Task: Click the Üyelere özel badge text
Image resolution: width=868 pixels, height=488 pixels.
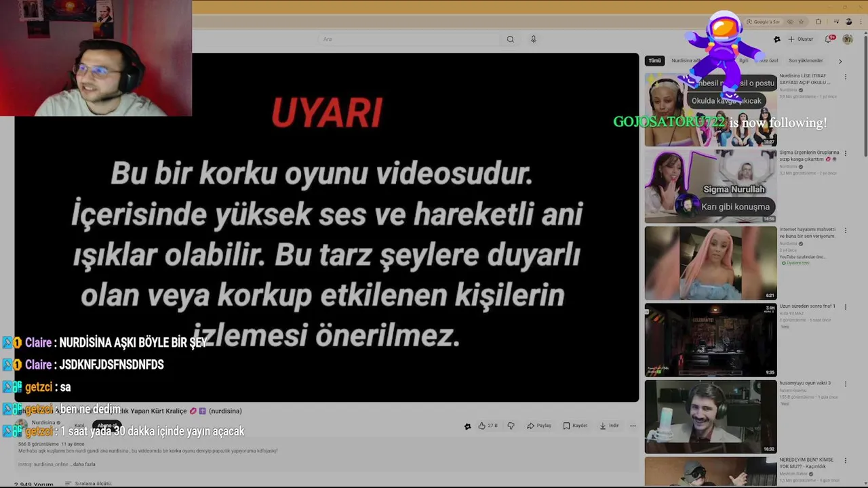Action: click(x=795, y=263)
